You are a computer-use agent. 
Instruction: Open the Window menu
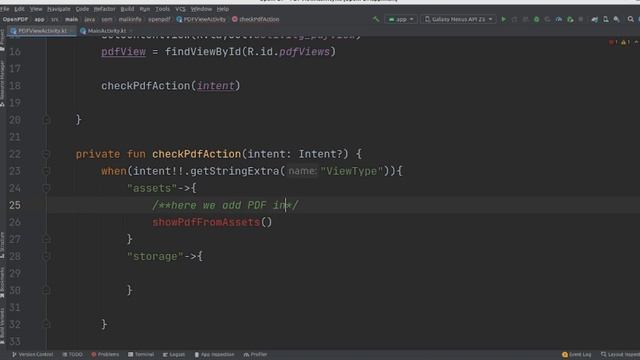(x=201, y=9)
